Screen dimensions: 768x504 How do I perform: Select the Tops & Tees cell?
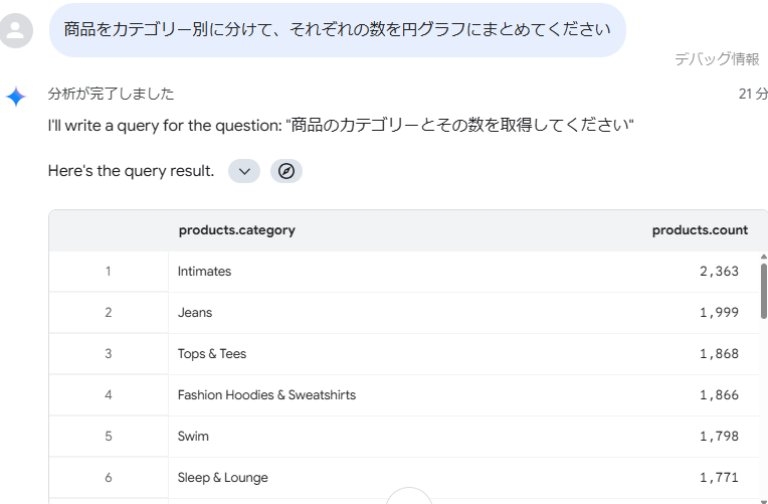point(212,354)
